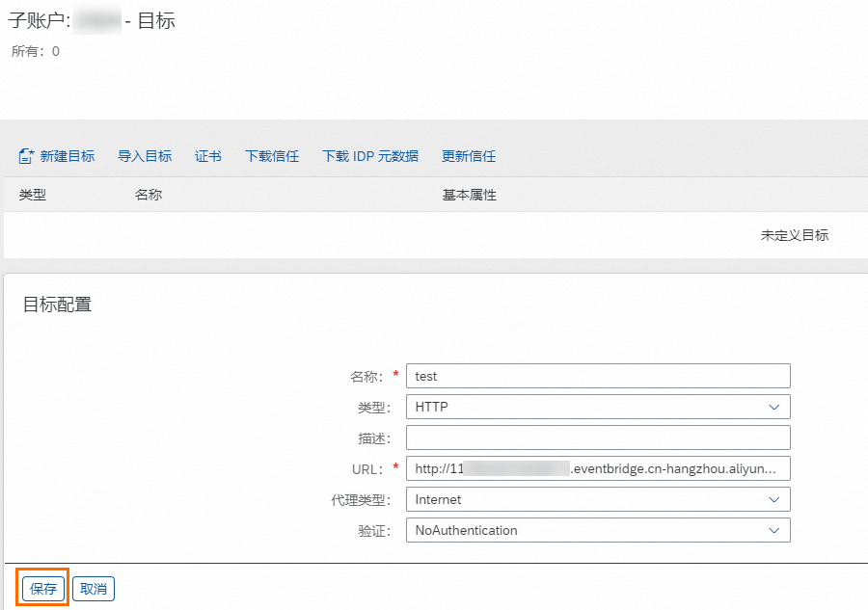Viewport: 868px width, 610px height.
Task: Focus the empty 描述 description field
Action: 598,438
